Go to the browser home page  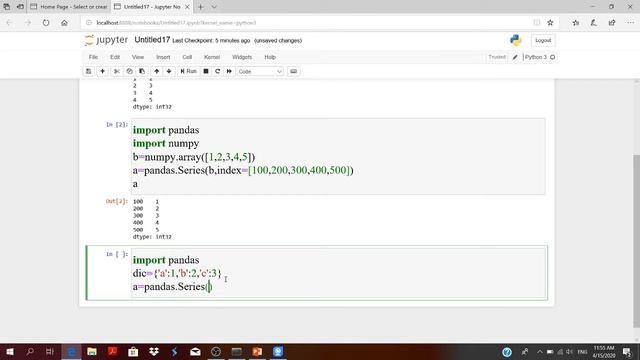[x=64, y=23]
